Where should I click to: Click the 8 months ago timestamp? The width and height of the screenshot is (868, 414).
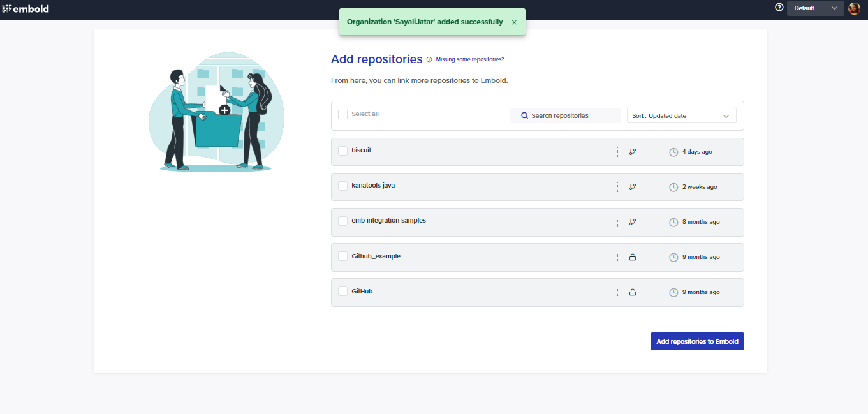tap(701, 222)
